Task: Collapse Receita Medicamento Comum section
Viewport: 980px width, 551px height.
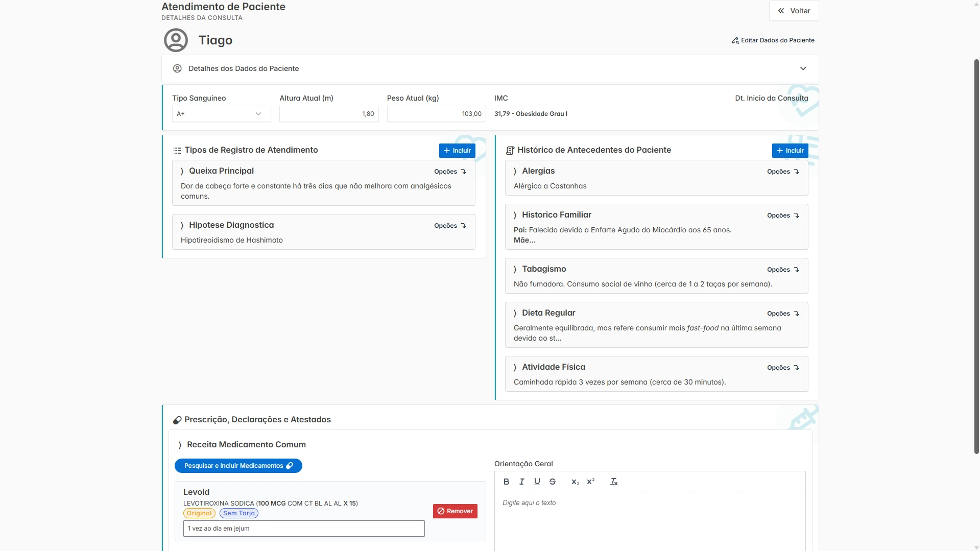Action: pos(180,445)
